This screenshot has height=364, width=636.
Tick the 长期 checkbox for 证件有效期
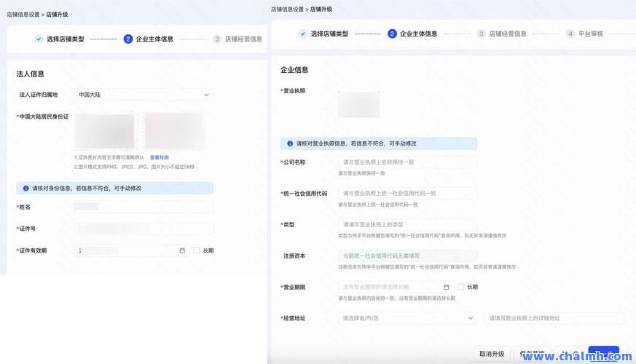(x=197, y=250)
